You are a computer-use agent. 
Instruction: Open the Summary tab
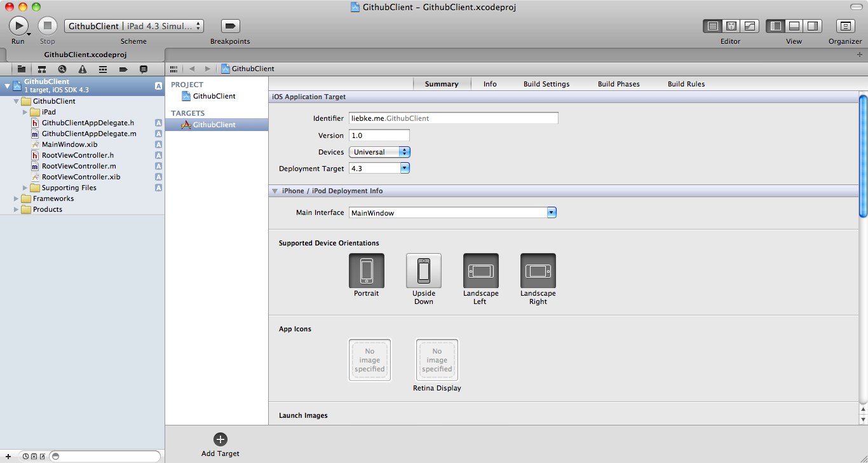[x=442, y=84]
